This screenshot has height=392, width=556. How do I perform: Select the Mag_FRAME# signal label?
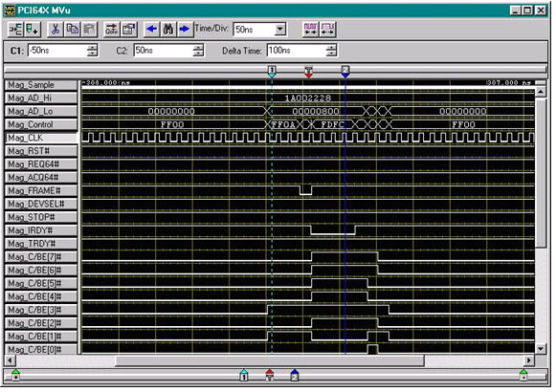[x=41, y=191]
